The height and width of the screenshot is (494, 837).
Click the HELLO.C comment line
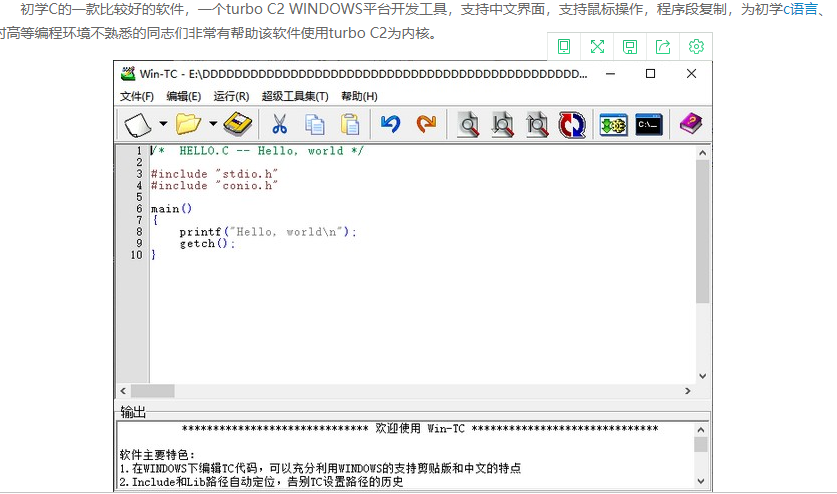257,151
